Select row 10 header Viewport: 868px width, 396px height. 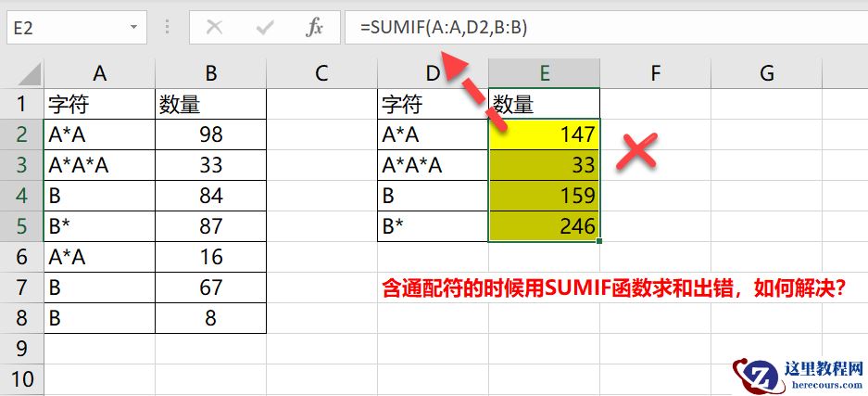click(x=22, y=378)
